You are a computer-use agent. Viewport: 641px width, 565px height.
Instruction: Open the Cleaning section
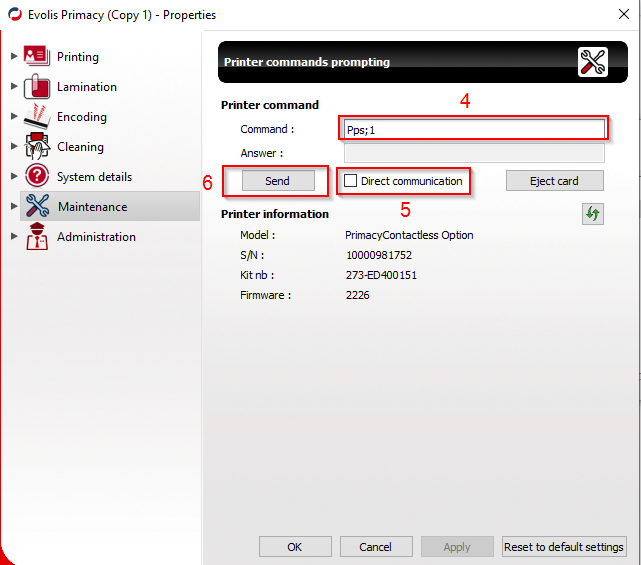click(80, 147)
